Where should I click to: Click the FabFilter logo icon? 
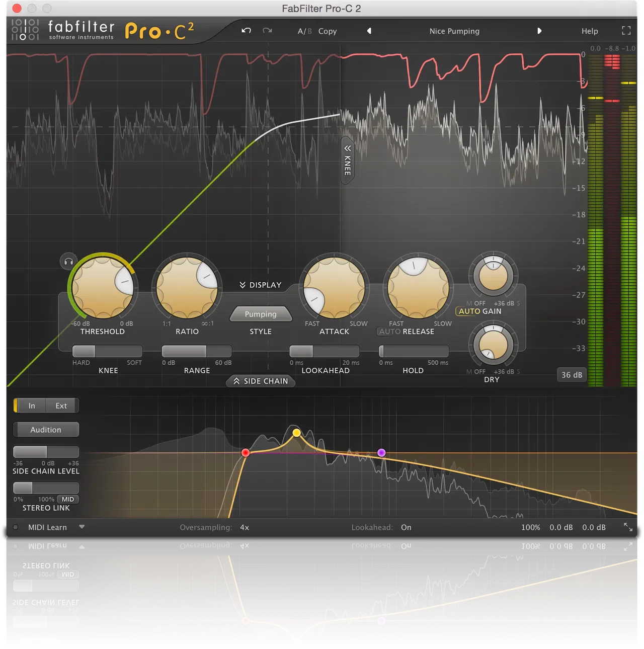click(25, 30)
